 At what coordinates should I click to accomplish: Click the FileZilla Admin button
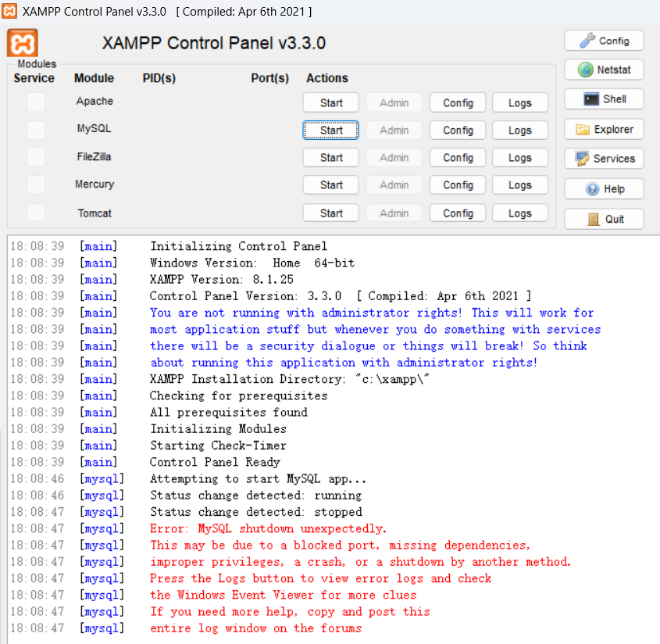pyautogui.click(x=394, y=158)
